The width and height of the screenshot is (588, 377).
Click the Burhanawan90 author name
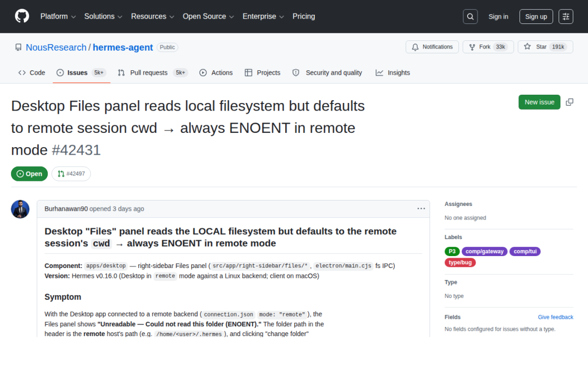[x=66, y=209]
